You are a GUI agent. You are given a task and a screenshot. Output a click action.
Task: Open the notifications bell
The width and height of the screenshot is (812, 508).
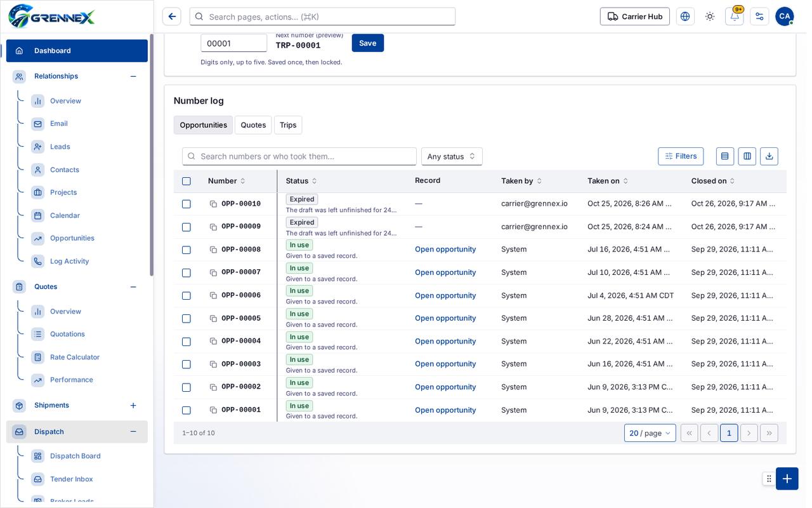point(735,17)
